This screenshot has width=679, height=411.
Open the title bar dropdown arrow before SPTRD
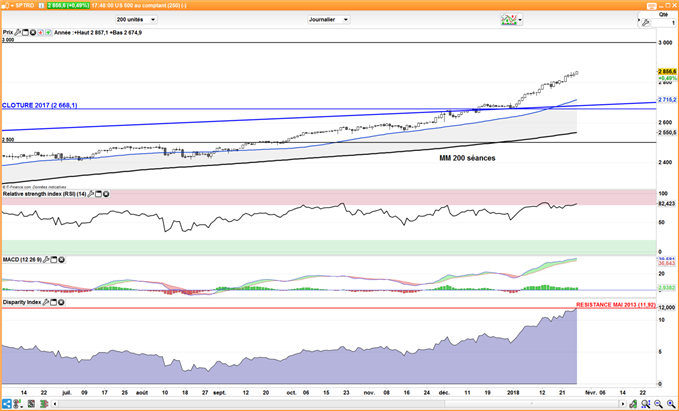click(x=12, y=6)
